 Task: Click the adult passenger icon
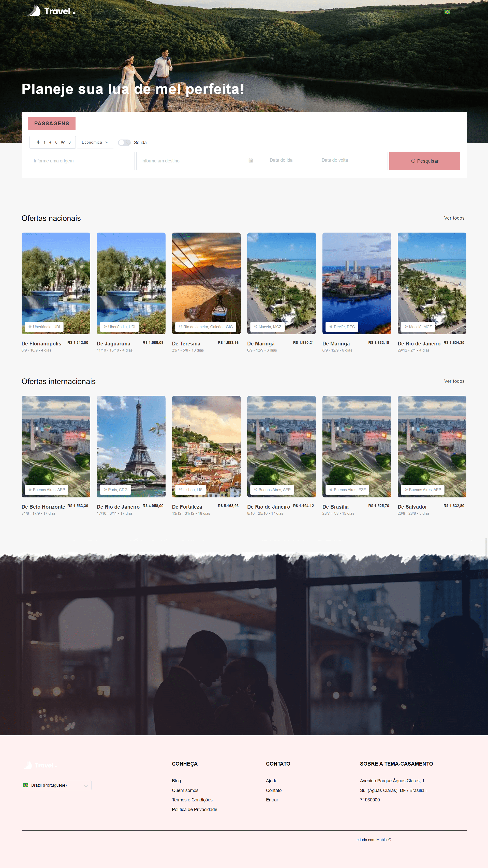click(x=38, y=143)
